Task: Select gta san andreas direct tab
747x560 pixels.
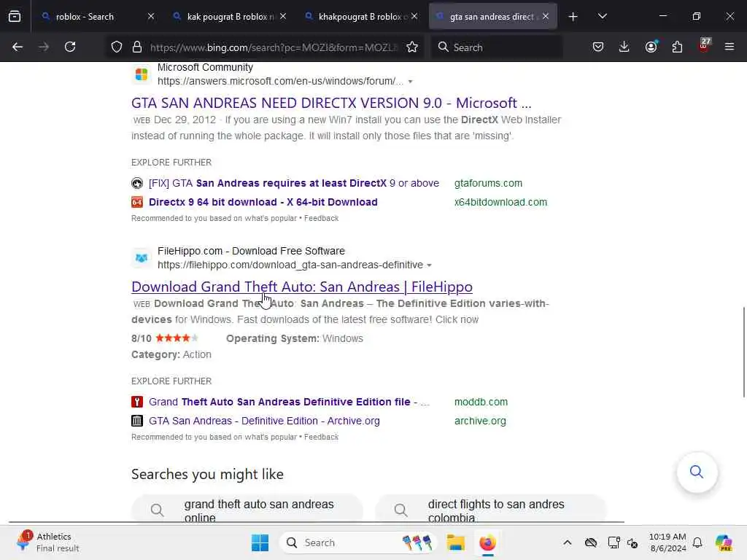Action: pyautogui.click(x=492, y=17)
